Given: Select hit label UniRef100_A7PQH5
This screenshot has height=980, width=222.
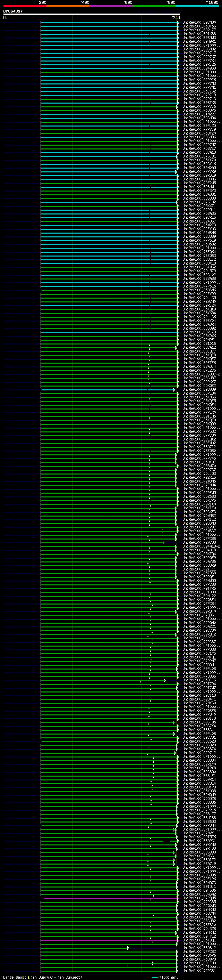Looking at the screenshot, I should click(x=199, y=898).
